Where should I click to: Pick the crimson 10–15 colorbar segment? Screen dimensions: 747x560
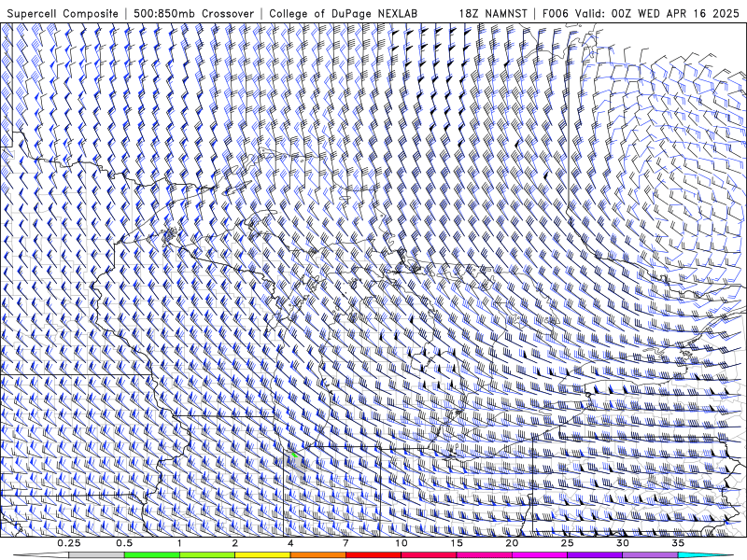pos(429,555)
